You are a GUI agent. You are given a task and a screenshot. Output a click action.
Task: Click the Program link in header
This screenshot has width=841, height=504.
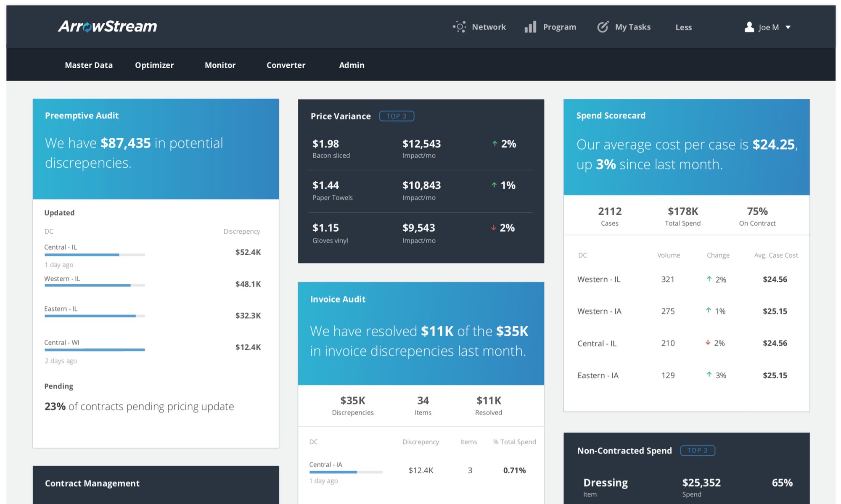(559, 27)
